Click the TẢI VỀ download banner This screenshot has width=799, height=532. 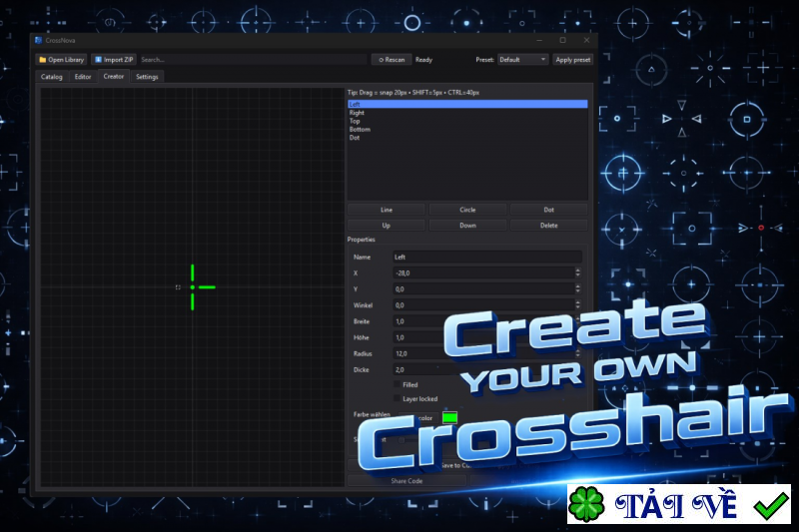(679, 504)
